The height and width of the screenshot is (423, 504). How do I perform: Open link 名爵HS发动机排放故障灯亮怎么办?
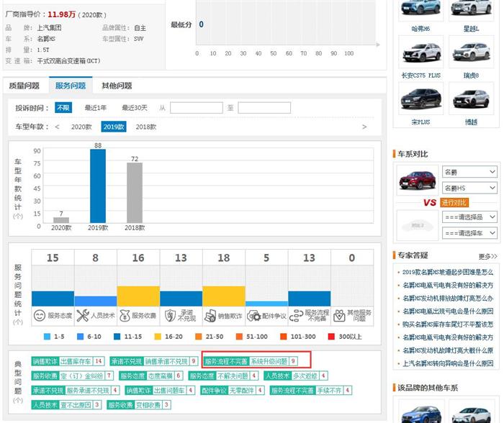click(x=447, y=299)
